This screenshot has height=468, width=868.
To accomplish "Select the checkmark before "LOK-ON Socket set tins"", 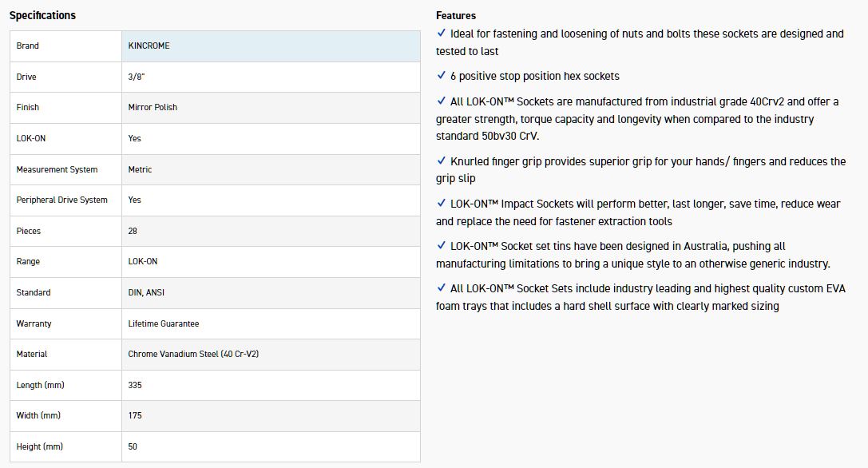I will 442,246.
